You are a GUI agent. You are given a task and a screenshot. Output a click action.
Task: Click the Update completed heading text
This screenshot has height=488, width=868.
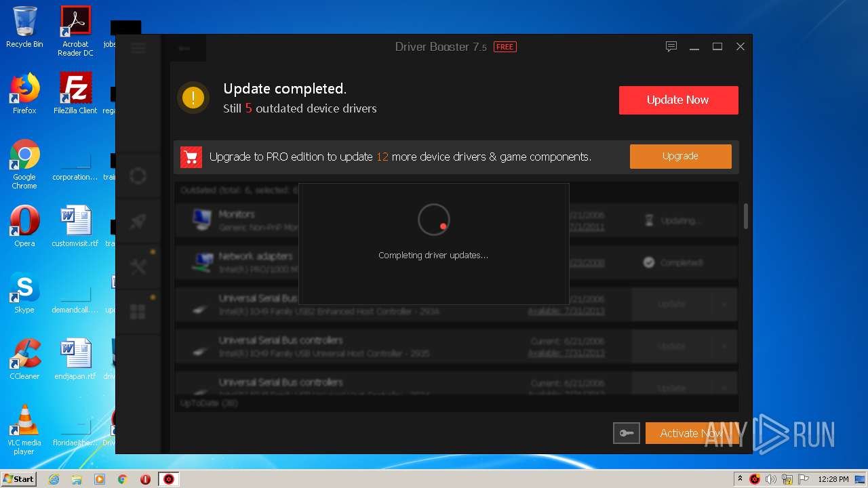click(285, 89)
